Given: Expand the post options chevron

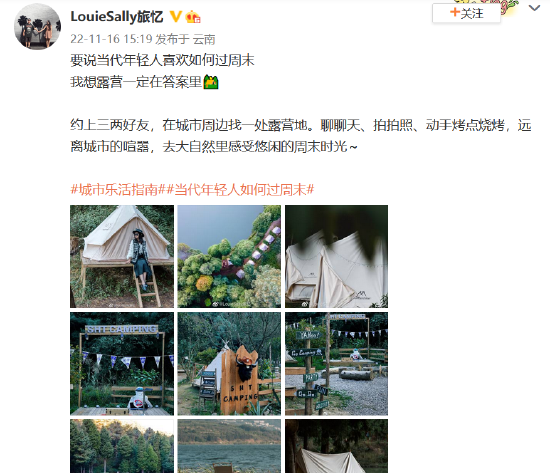Looking at the screenshot, I should tap(534, 8).
